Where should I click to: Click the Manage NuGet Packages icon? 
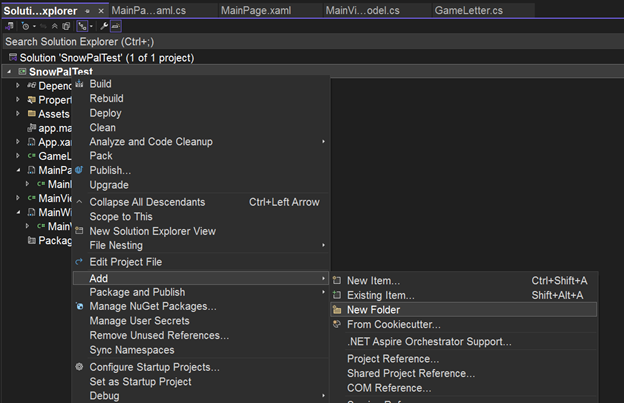[x=80, y=306]
